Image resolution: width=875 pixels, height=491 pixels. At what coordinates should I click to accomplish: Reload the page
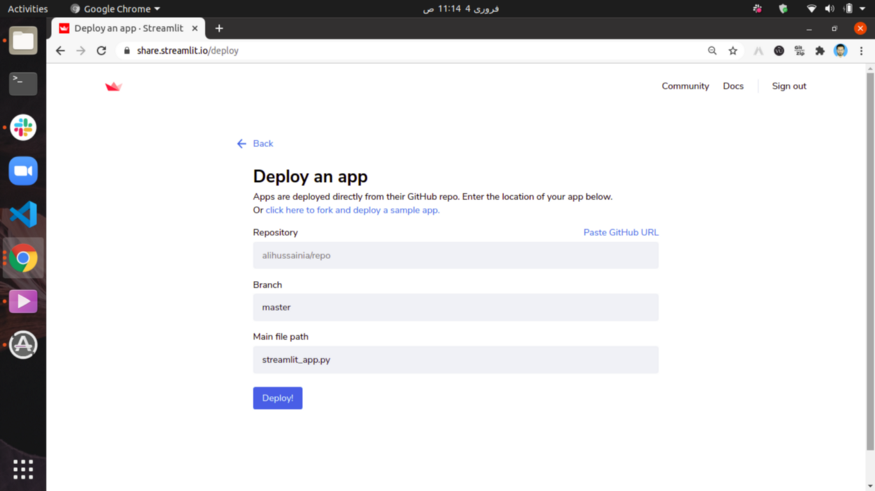tap(101, 51)
